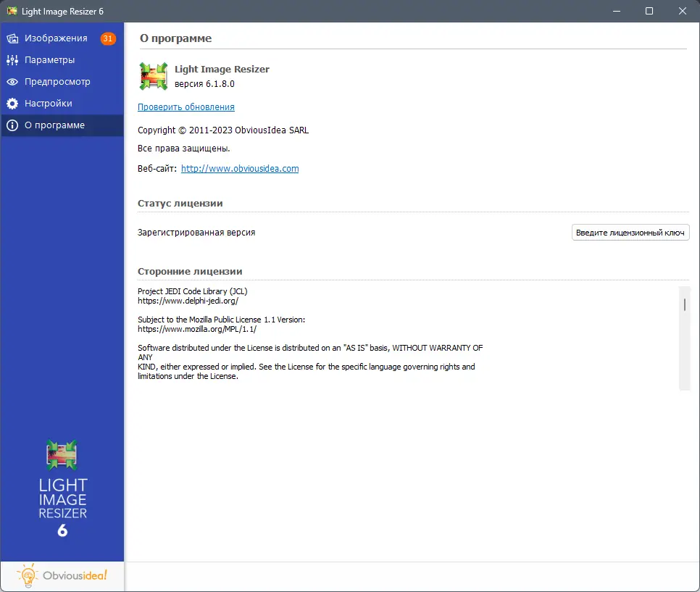Click the gear icon beside Настройки
Image resolution: width=700 pixels, height=592 pixels.
point(12,104)
